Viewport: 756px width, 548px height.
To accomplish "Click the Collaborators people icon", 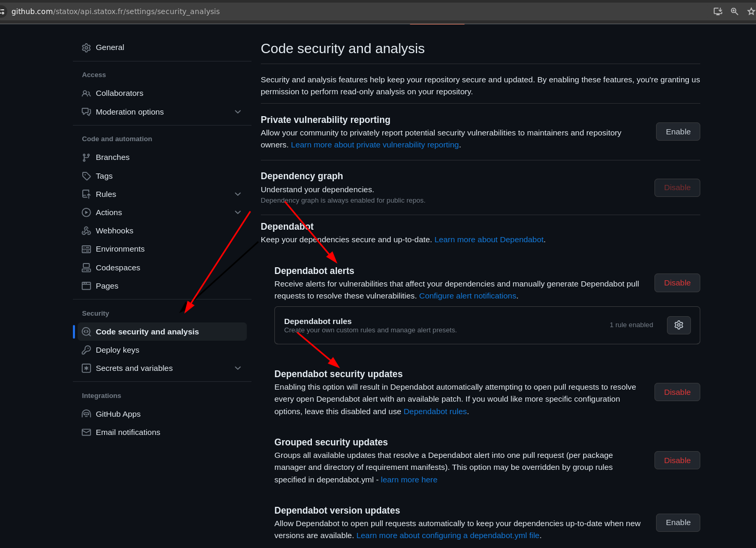I will (x=86, y=94).
